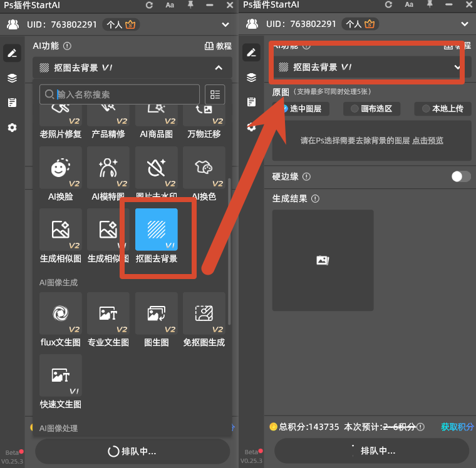This screenshot has width=476, height=468.
Task: Open records document sidebar icon in right panel
Action: click(251, 102)
